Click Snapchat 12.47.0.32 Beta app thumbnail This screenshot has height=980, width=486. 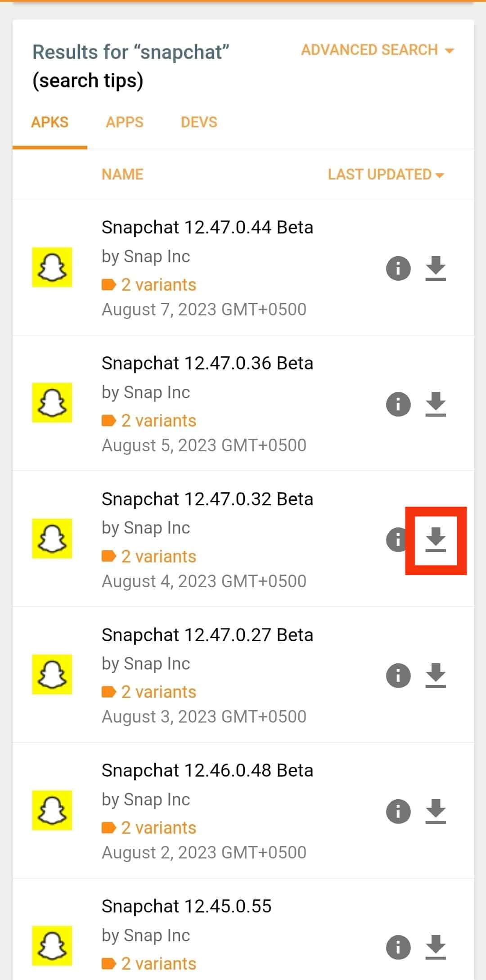52,539
